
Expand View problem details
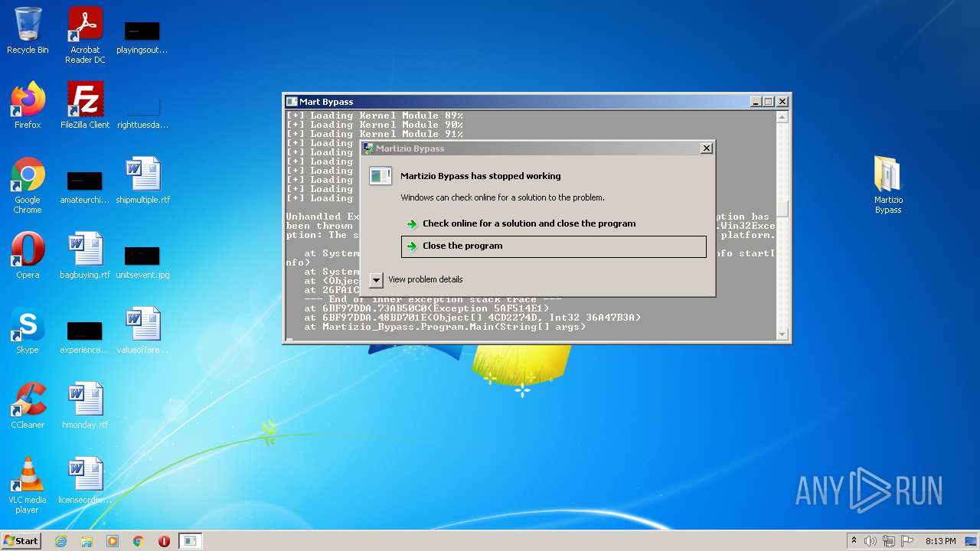pyautogui.click(x=418, y=279)
